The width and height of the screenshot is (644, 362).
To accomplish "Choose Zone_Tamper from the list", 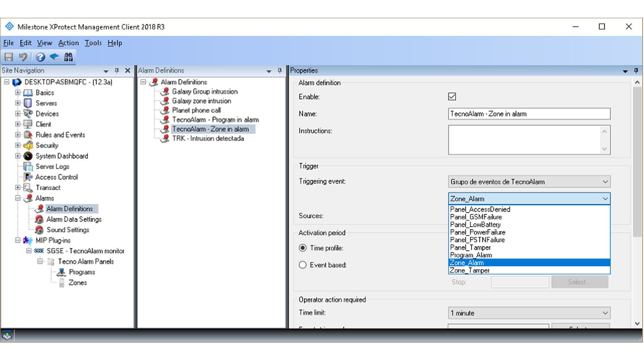I will pyautogui.click(x=529, y=270).
